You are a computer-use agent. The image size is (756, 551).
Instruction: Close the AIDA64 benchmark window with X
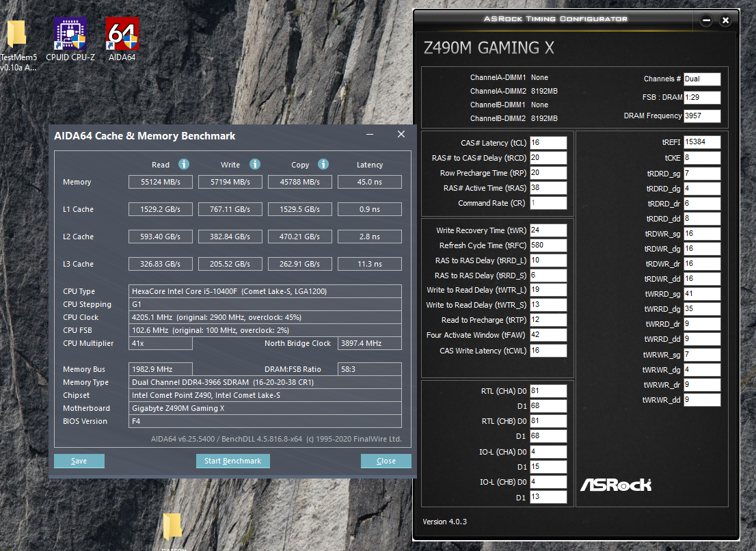[401, 134]
